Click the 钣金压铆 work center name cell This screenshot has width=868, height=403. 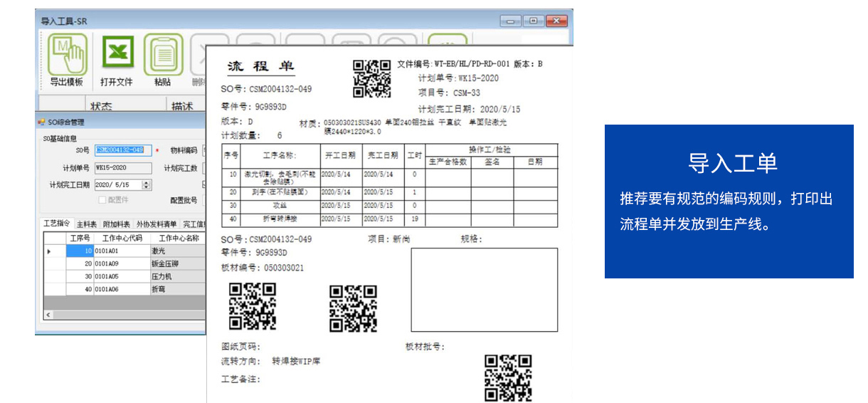pyautogui.click(x=178, y=263)
